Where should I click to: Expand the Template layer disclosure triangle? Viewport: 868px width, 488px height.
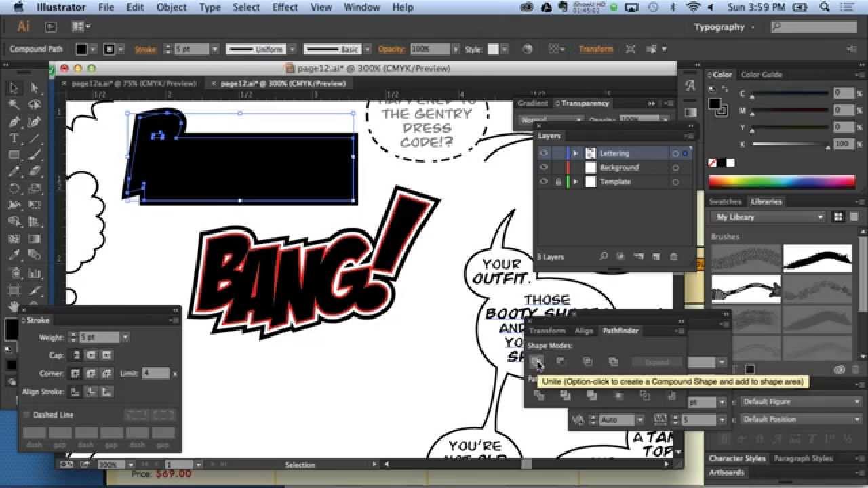point(576,182)
